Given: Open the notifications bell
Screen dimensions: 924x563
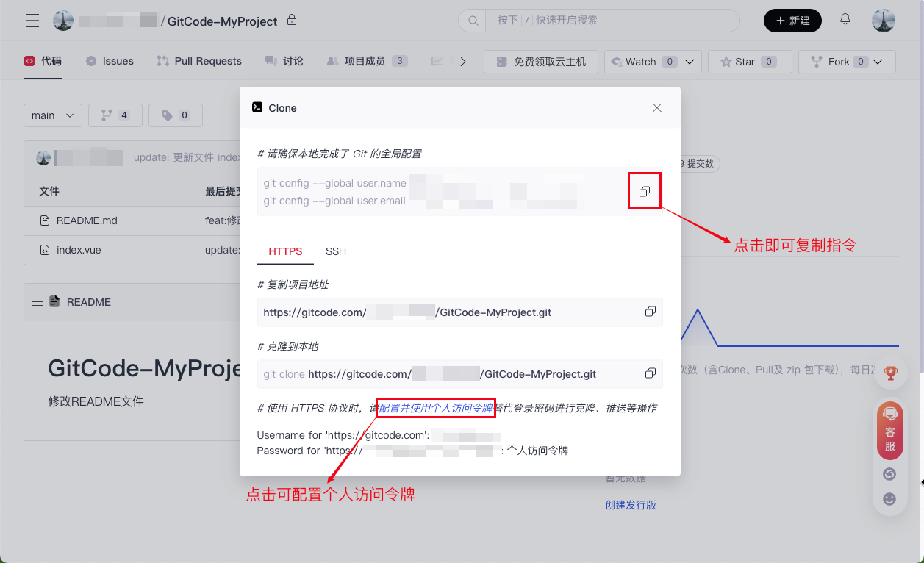Looking at the screenshot, I should [845, 20].
